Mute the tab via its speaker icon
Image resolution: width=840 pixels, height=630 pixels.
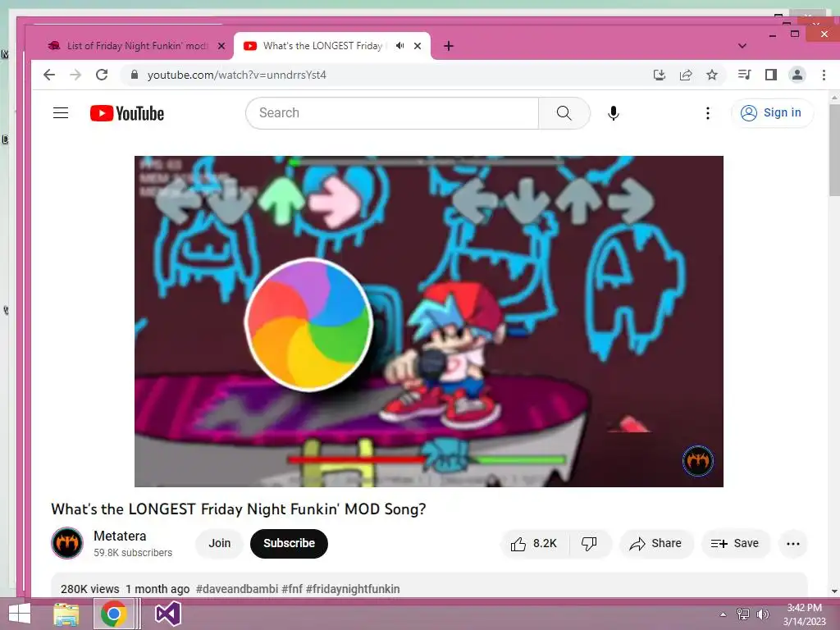click(x=399, y=46)
